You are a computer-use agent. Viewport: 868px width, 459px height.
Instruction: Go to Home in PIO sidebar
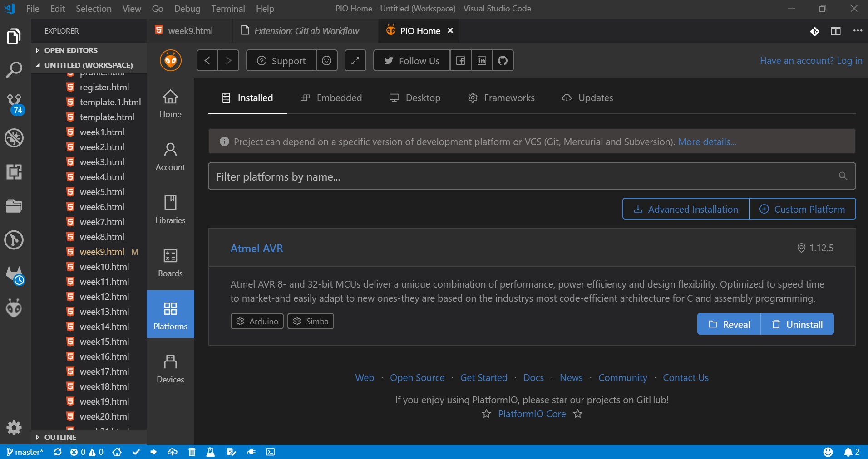pyautogui.click(x=170, y=104)
